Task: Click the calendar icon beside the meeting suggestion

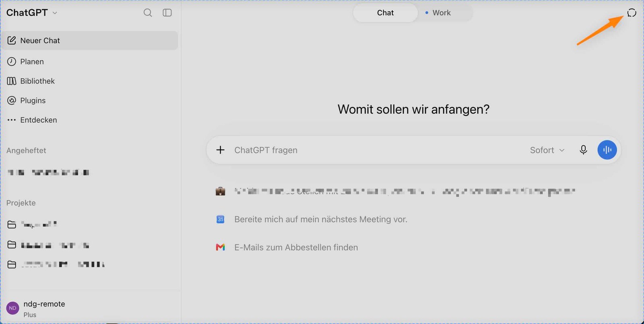Action: click(x=221, y=219)
